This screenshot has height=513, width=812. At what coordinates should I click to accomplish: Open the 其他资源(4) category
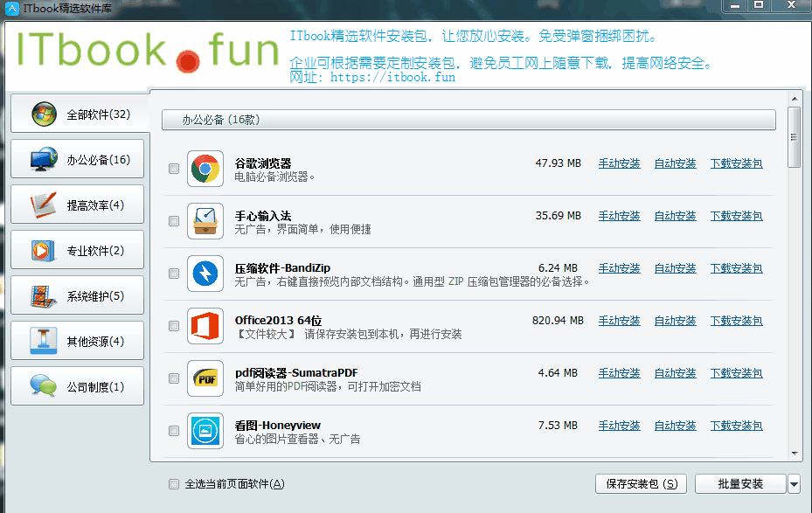(78, 341)
